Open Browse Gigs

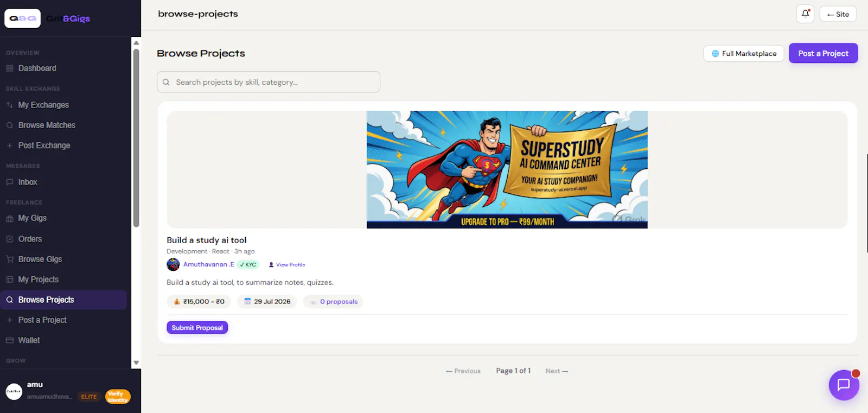coord(63,259)
